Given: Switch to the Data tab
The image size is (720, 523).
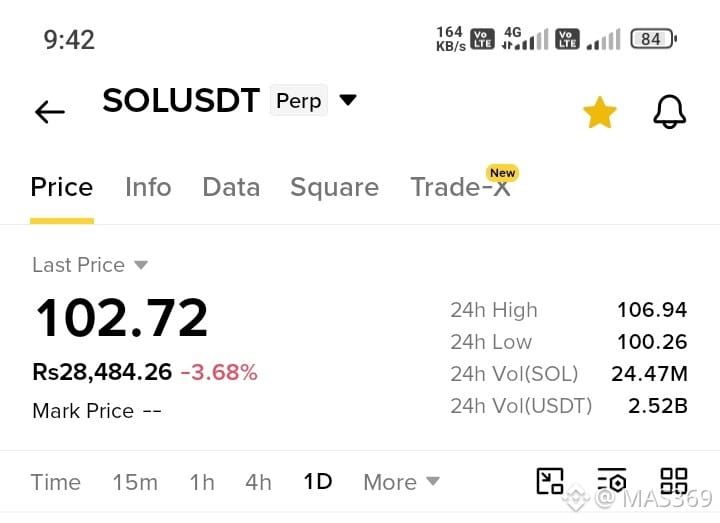Looking at the screenshot, I should click(x=231, y=187).
